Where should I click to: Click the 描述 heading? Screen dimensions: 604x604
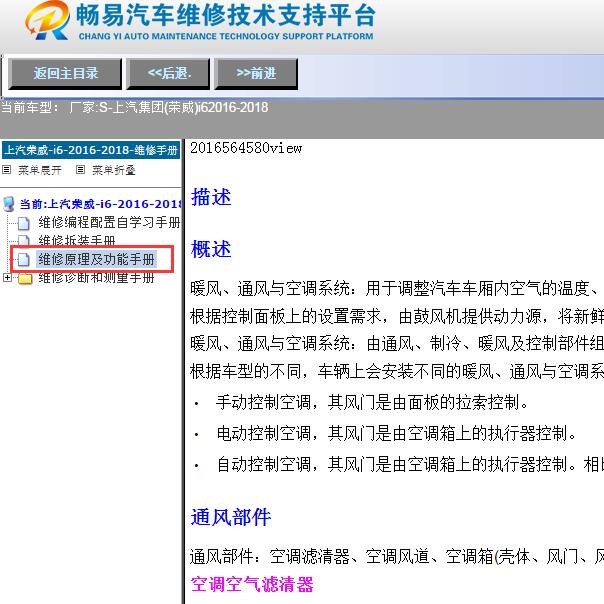tap(211, 197)
